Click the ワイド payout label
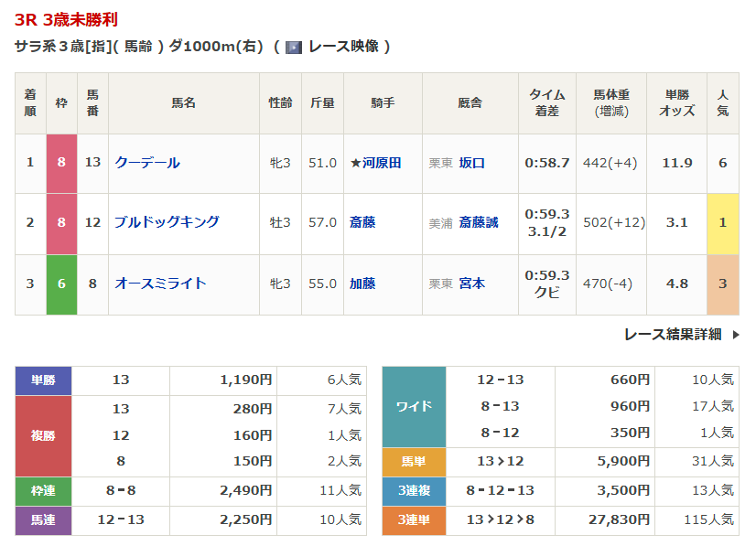Viewport: 756px width, 546px height. click(414, 406)
